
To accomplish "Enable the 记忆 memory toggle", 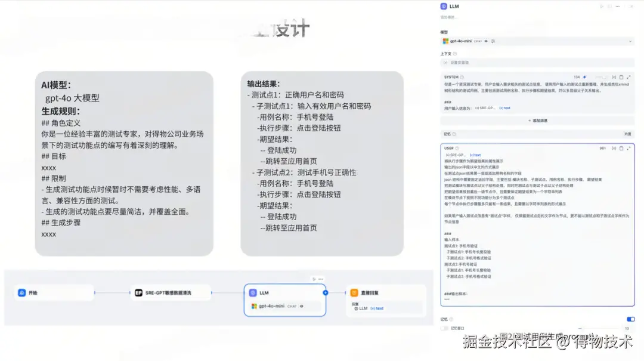I will tap(631, 319).
